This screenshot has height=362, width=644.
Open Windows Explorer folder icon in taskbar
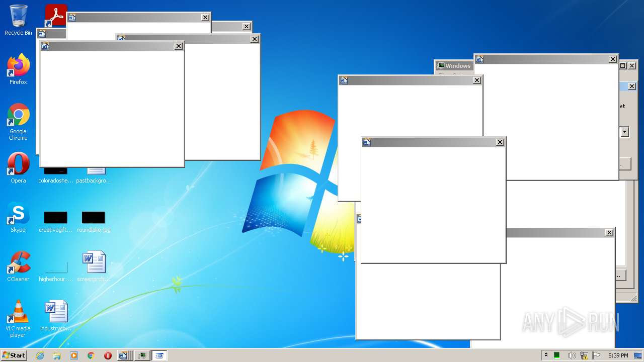pos(57,355)
